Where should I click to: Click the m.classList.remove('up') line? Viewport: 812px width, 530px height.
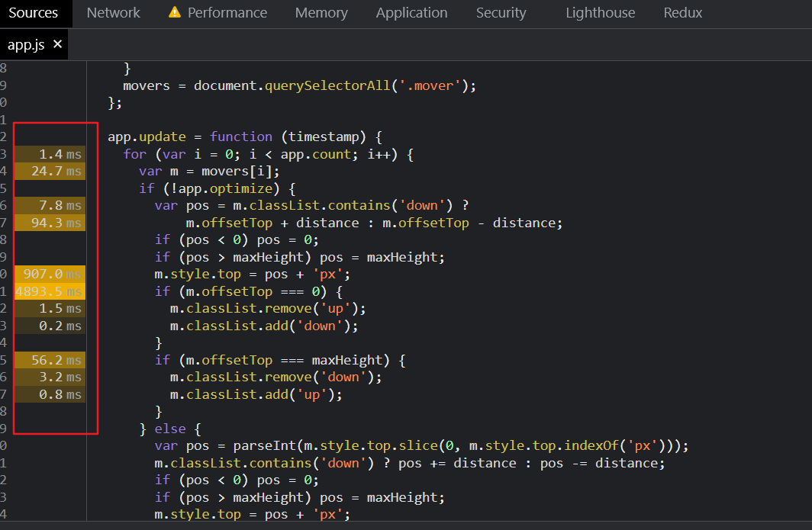tap(269, 309)
